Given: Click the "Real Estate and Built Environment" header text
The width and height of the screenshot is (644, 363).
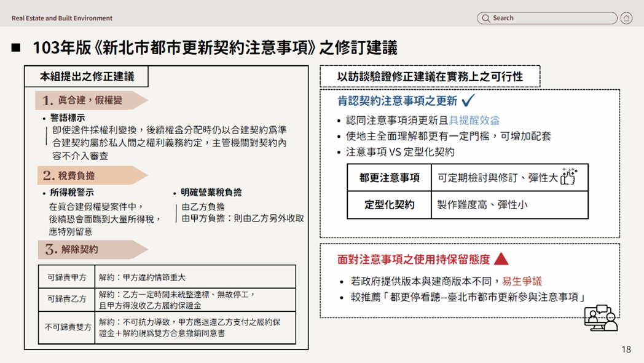Looking at the screenshot, I should point(62,18).
